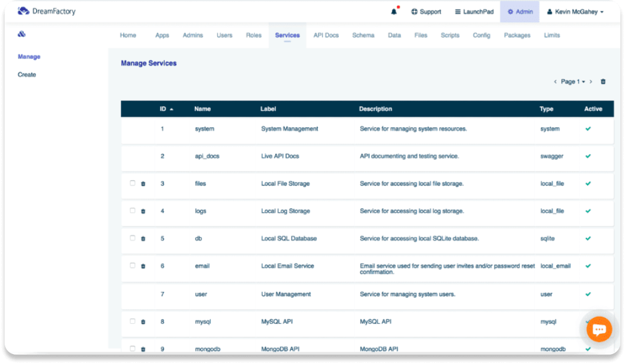Go to next page with right chevron
The width and height of the screenshot is (625, 364).
pyautogui.click(x=591, y=82)
